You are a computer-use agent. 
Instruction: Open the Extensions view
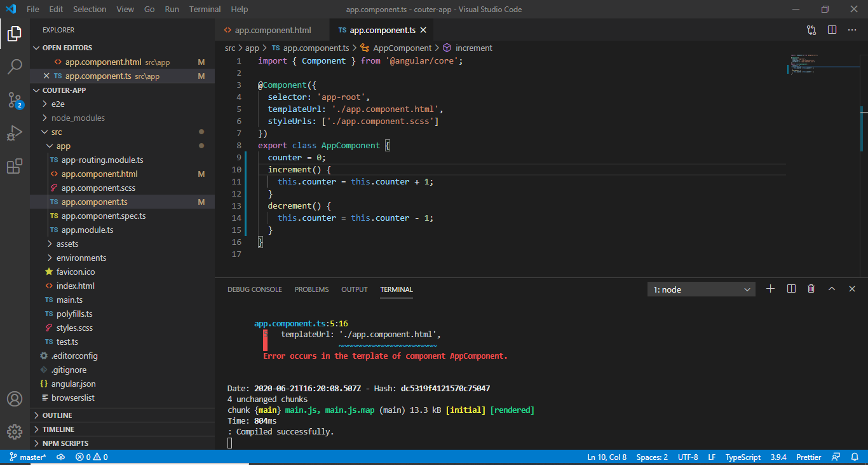tap(14, 166)
